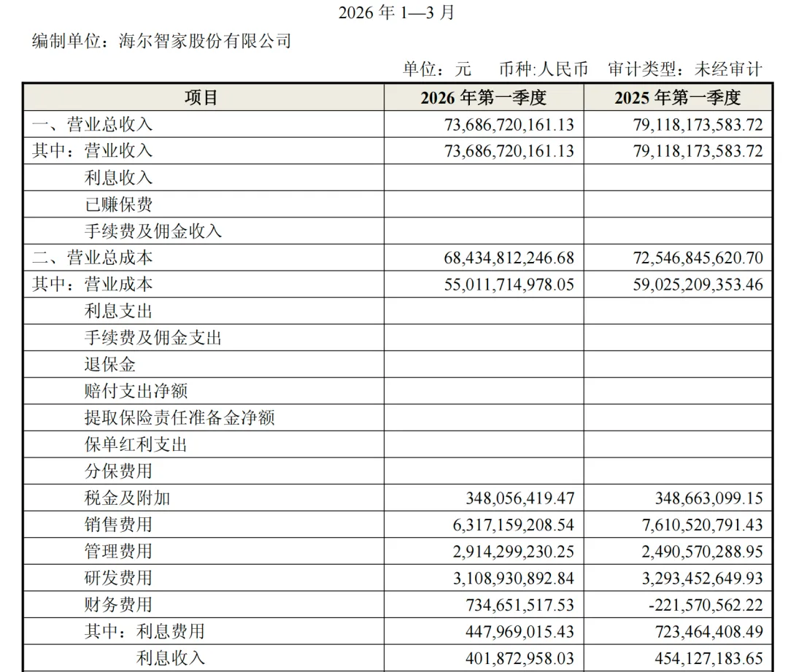Select 2026 value 68,434,812,246.68
Image resolution: width=788 pixels, height=672 pixels.
click(x=509, y=258)
